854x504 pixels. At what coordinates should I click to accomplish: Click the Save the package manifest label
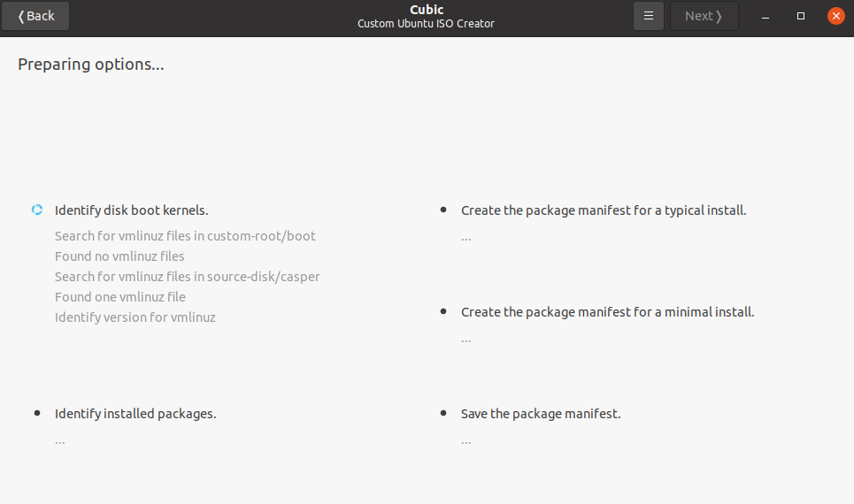(541, 413)
